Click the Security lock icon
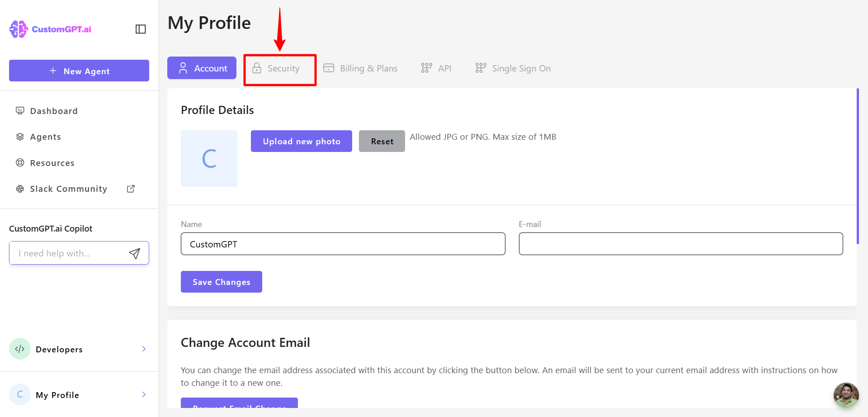Viewport: 868px width, 417px height. (x=257, y=68)
